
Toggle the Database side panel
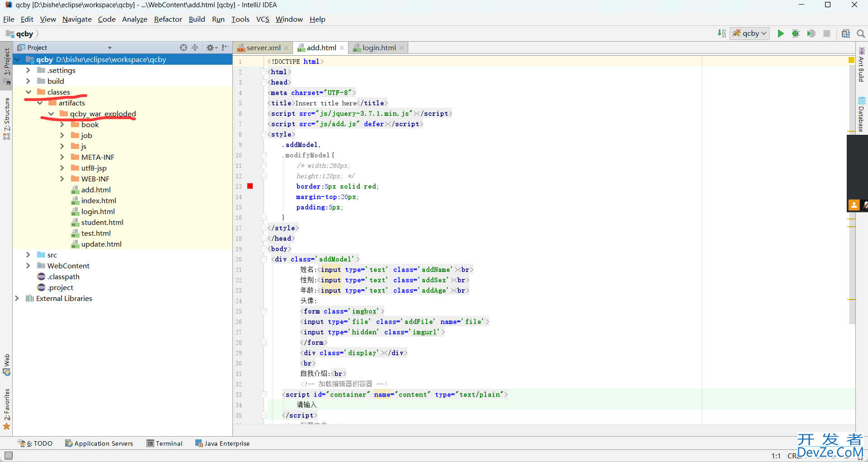(x=862, y=114)
